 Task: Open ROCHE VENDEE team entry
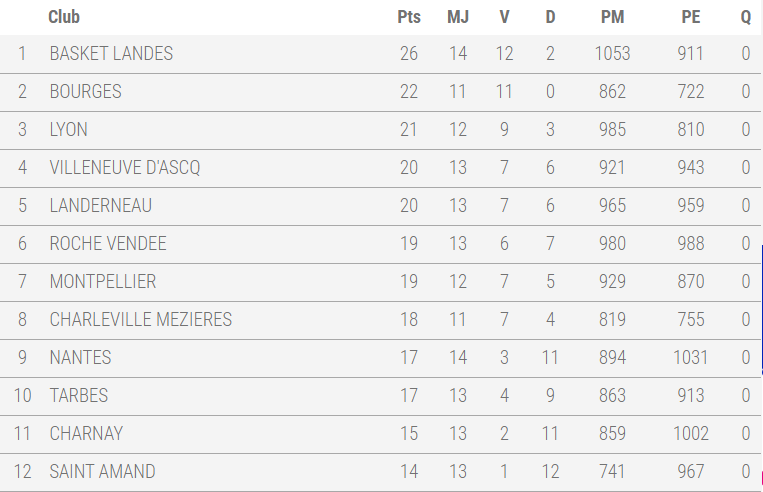[108, 244]
